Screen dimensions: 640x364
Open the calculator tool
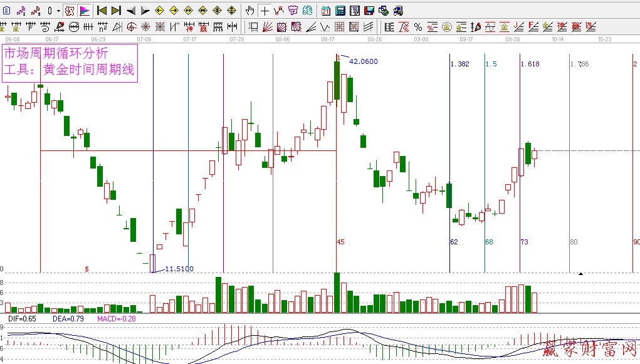pos(340,11)
